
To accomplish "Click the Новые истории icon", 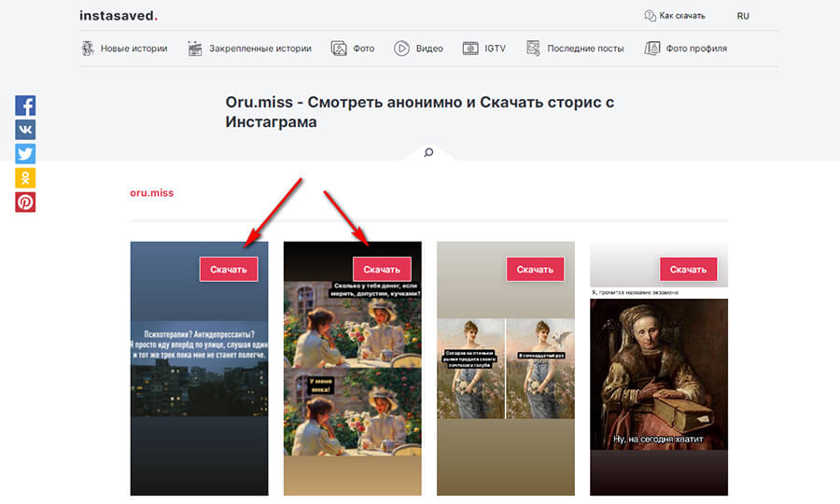I will [x=88, y=48].
